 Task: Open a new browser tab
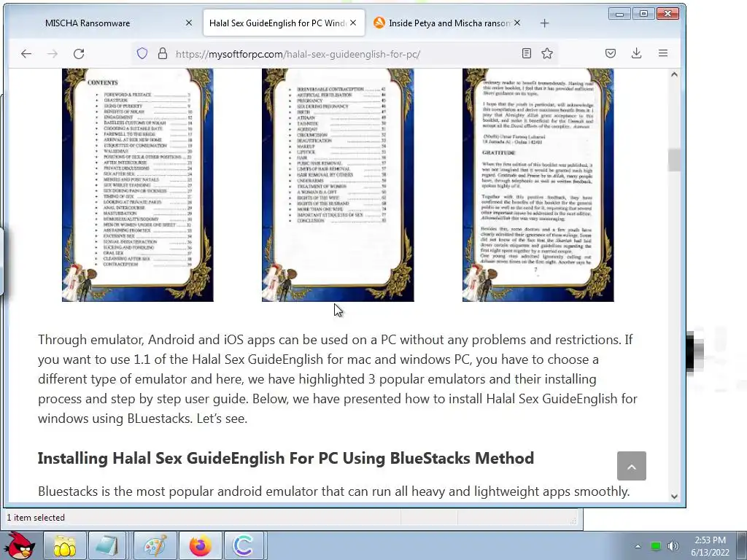click(544, 23)
